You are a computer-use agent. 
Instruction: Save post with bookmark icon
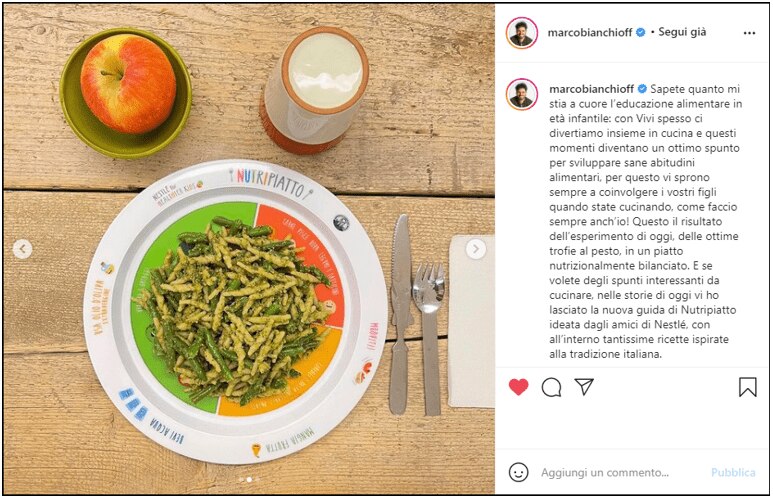[x=747, y=387]
